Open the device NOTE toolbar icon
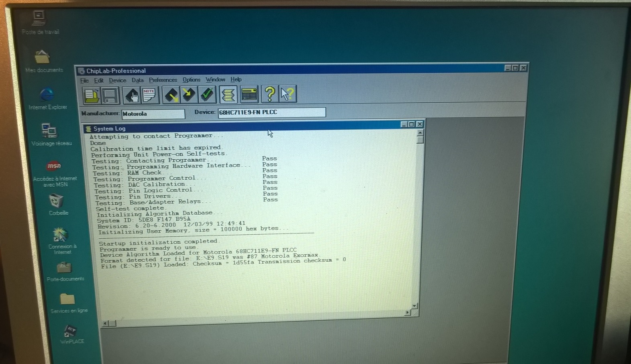Screen dimensions: 631x364 (x=149, y=95)
